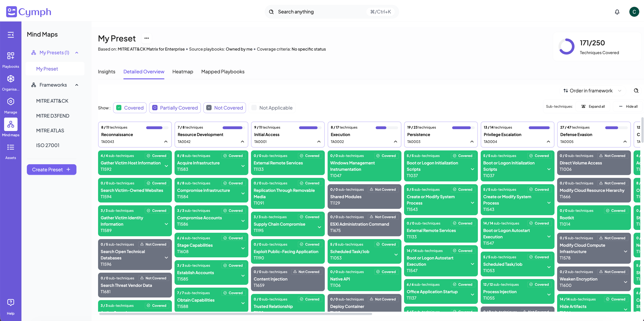Collapse the sidebar menu icon
This screenshot has width=644, height=321.
point(10,35)
